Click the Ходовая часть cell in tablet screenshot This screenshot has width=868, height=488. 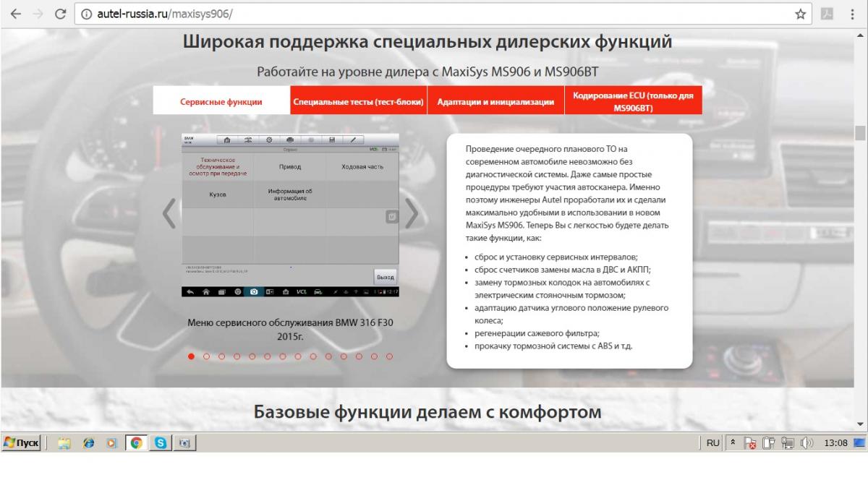point(362,167)
